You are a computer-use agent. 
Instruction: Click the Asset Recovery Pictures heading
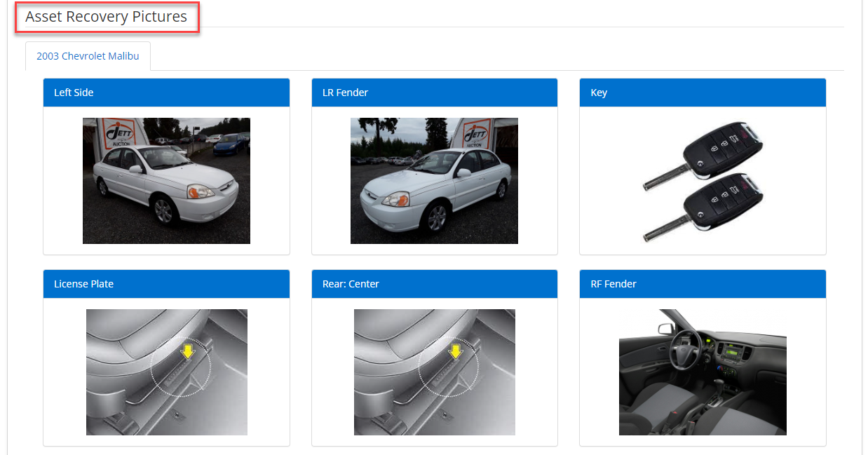pos(106,17)
